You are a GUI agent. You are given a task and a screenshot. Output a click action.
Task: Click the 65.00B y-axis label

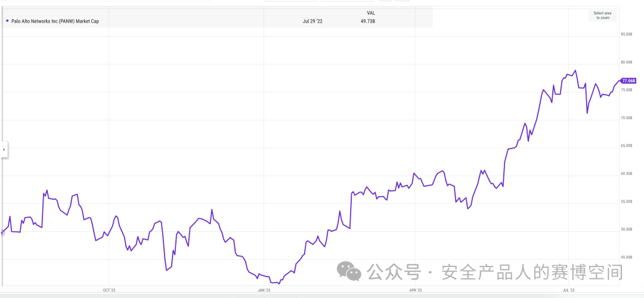[626, 145]
